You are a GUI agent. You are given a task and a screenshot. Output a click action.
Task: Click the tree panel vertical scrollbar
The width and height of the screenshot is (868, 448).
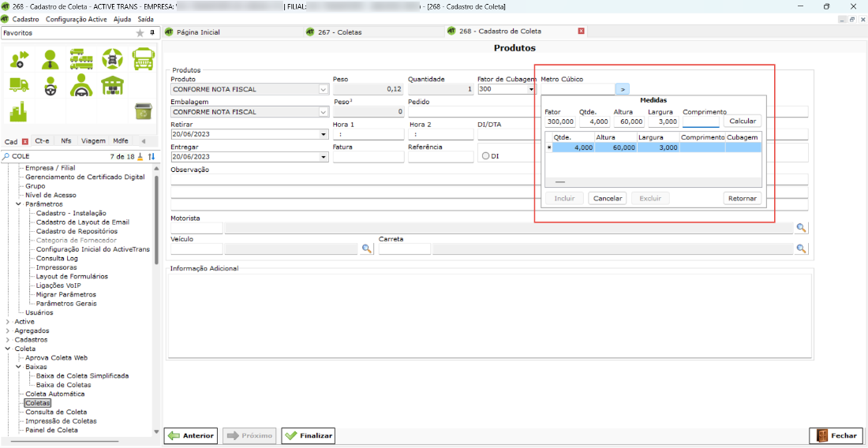157,219
